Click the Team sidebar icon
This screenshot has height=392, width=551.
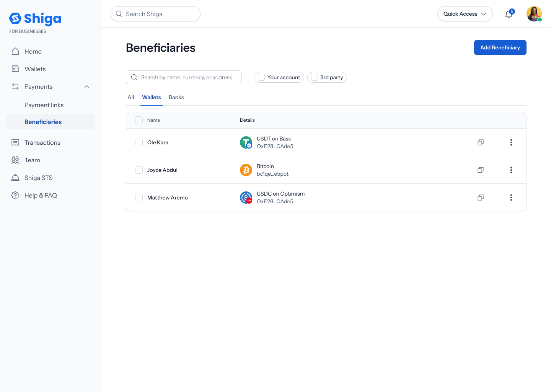[15, 160]
